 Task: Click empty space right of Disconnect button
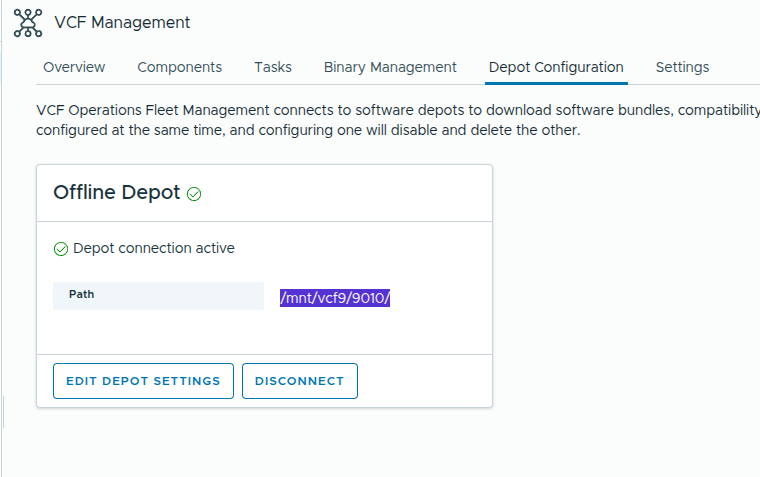(x=424, y=381)
